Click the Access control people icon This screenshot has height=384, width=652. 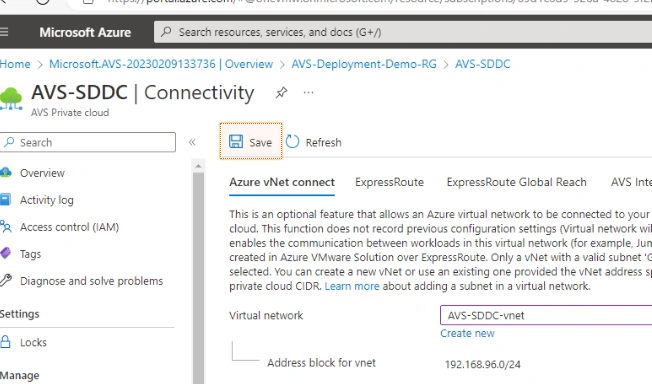point(5,227)
